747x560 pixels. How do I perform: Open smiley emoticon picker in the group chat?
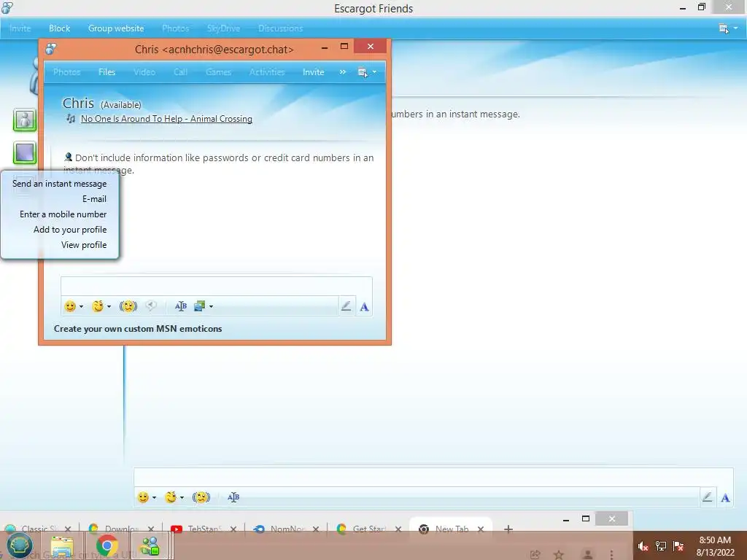tap(143, 497)
